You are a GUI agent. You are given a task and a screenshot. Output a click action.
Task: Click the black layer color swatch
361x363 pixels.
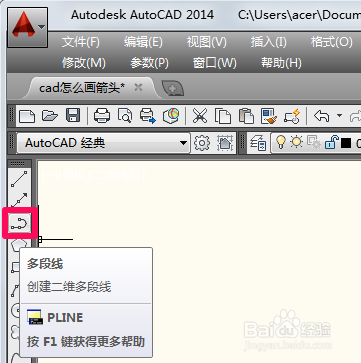(x=346, y=143)
